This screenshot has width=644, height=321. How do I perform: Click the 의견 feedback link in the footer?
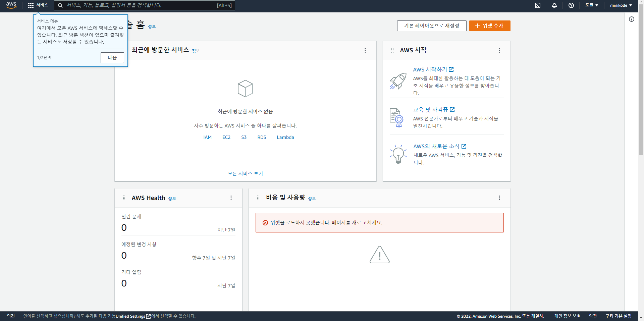[x=11, y=316]
